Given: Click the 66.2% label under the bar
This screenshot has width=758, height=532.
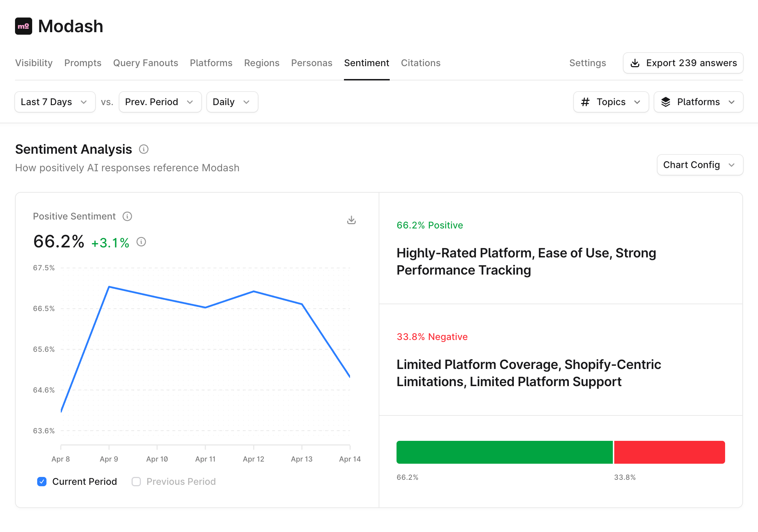Looking at the screenshot, I should click(408, 477).
